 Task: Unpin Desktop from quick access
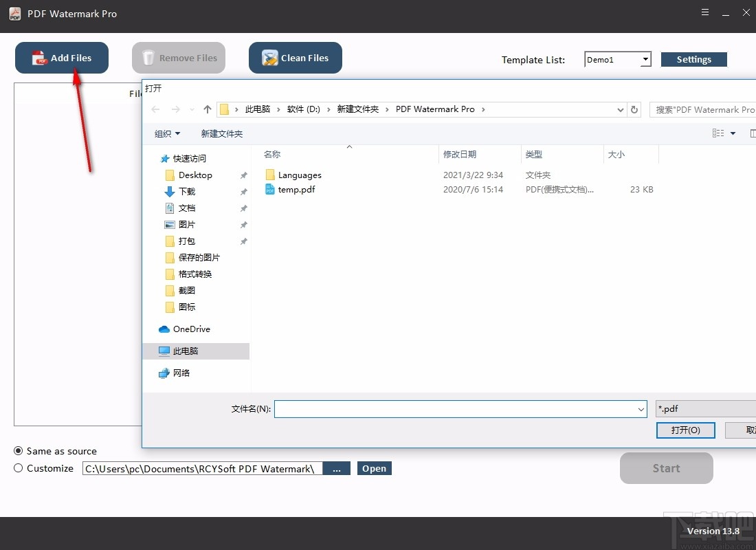tap(243, 175)
